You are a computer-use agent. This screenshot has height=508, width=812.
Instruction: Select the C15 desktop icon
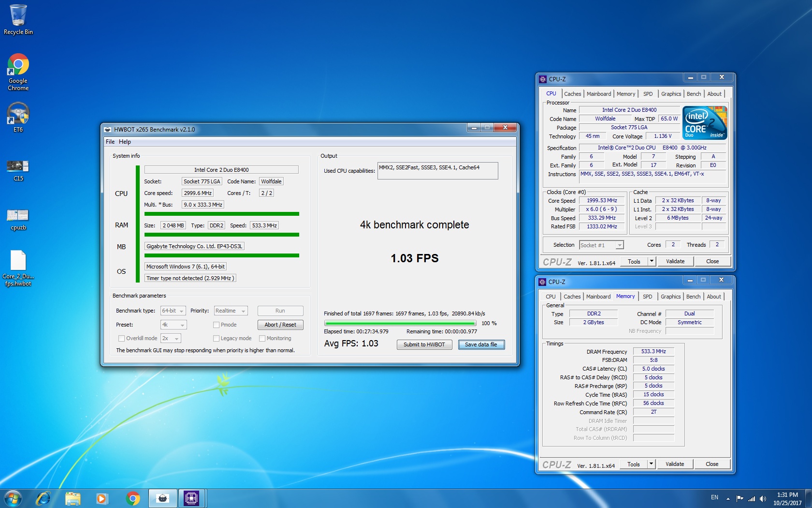click(18, 169)
